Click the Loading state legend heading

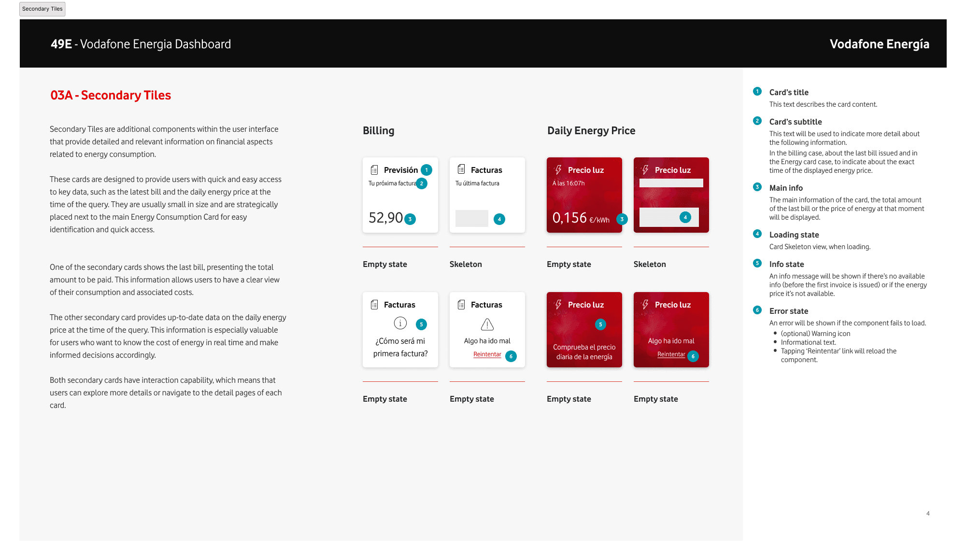coord(794,235)
